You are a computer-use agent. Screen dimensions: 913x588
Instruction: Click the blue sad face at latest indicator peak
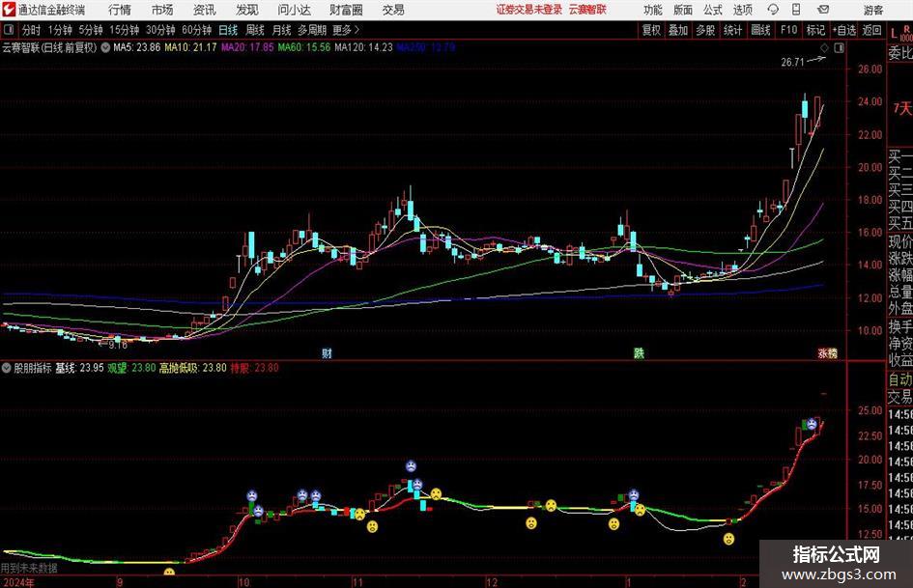pos(812,425)
